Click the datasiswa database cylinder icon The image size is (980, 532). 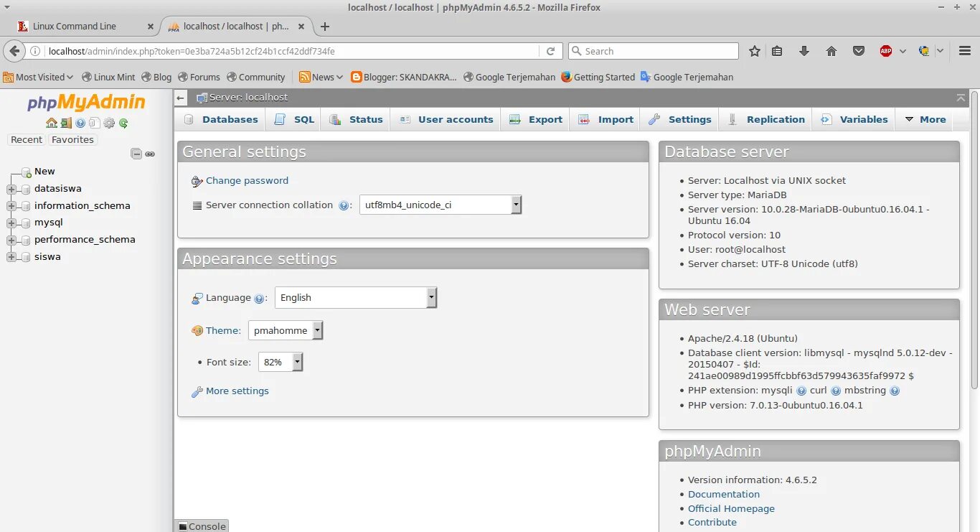coord(26,189)
